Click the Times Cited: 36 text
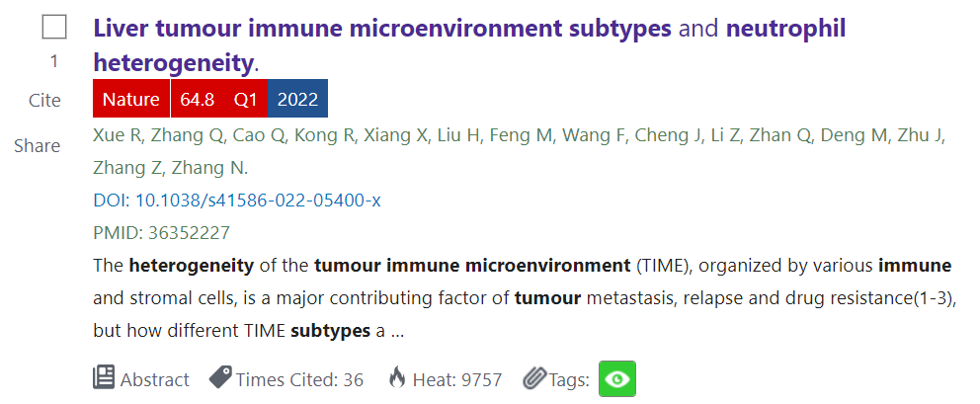This screenshot has width=980, height=404. point(299,379)
